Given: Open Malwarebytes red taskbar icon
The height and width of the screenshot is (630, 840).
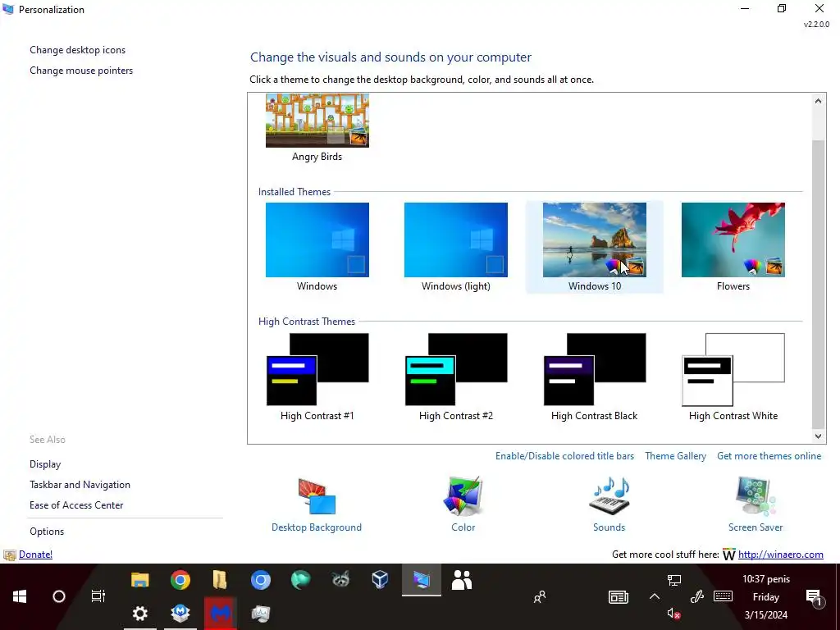Looking at the screenshot, I should [220, 613].
